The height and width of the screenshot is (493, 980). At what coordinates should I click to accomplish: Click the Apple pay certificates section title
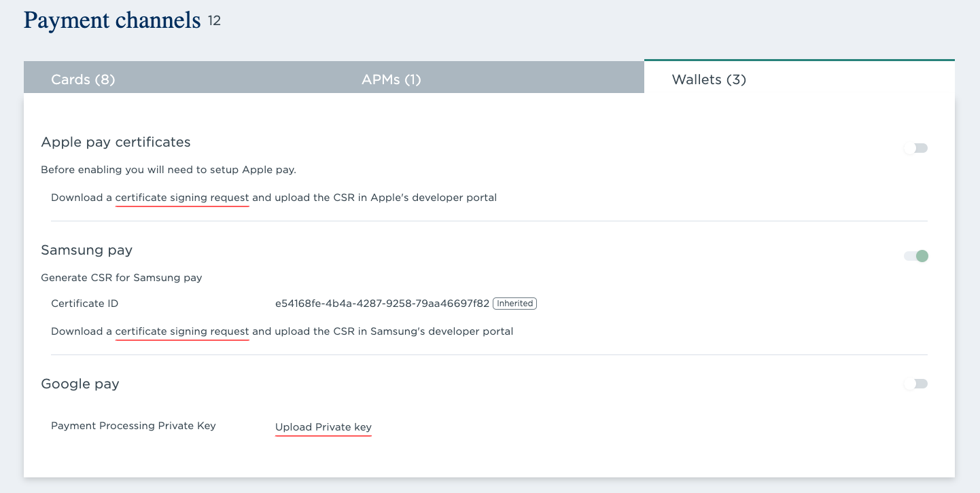[x=116, y=143]
